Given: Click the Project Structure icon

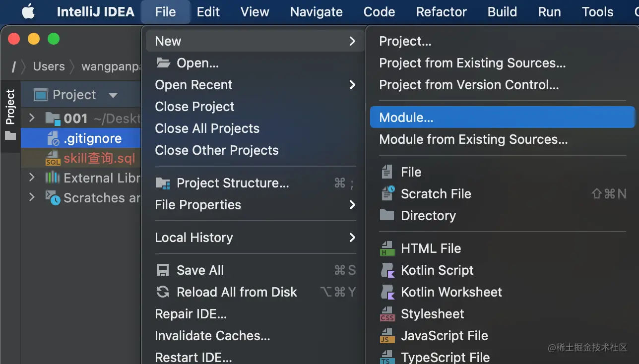Looking at the screenshot, I should point(163,183).
